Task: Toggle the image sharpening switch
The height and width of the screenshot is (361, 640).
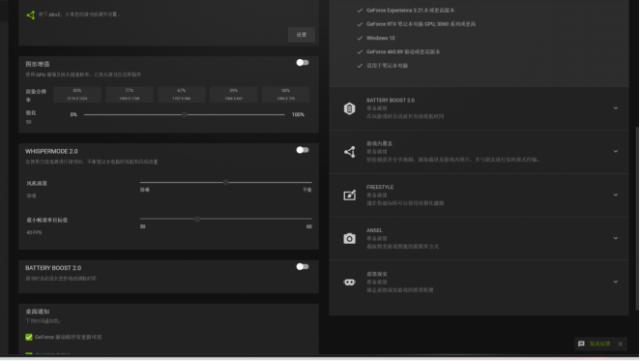Action: [x=302, y=62]
